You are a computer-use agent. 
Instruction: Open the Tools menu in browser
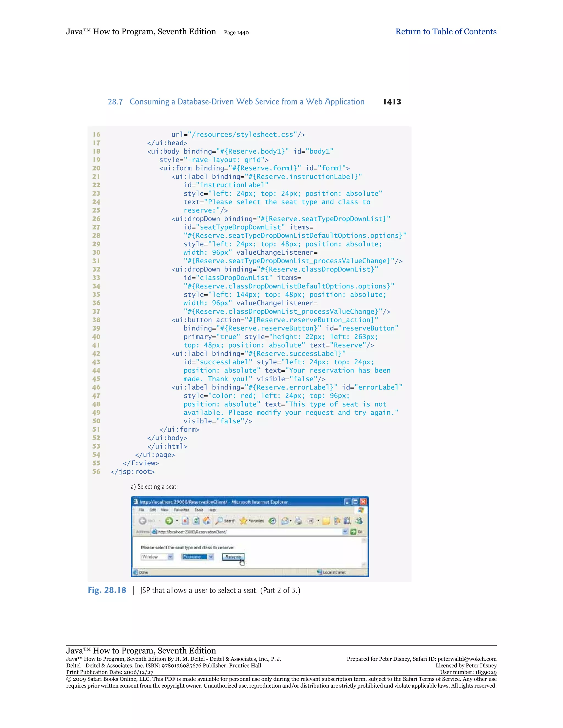(x=199, y=510)
